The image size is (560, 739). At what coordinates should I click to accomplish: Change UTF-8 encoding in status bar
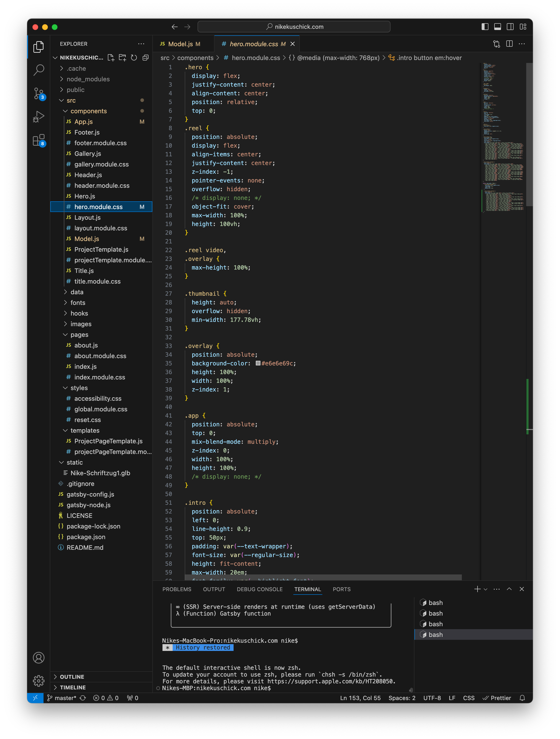(432, 698)
